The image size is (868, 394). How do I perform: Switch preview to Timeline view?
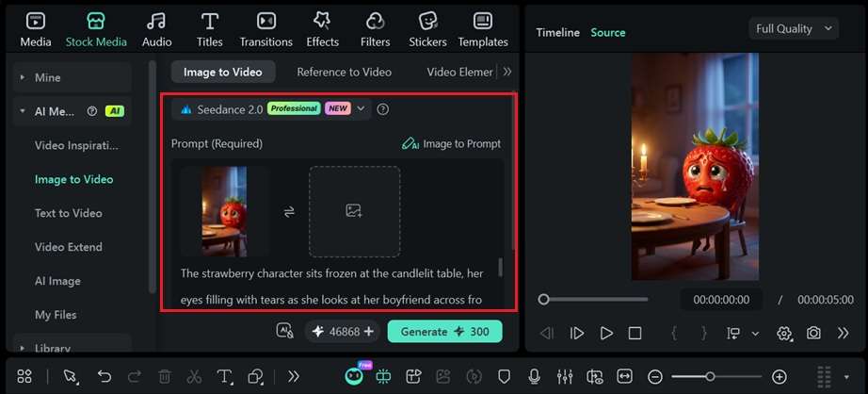(x=557, y=33)
